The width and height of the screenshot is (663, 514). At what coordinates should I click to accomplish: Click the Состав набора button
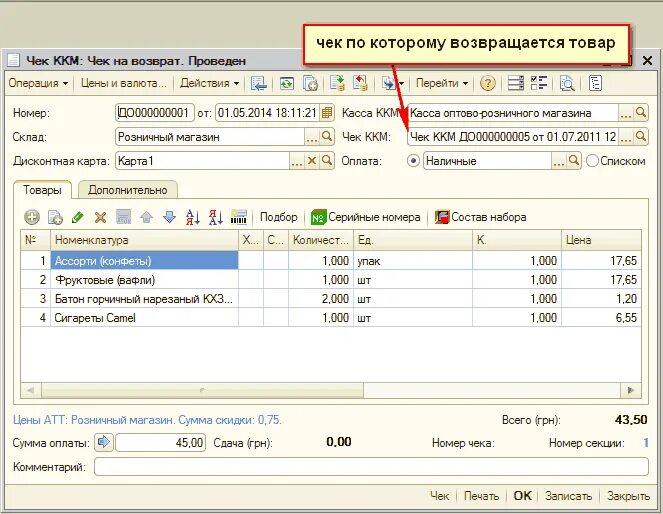480,217
